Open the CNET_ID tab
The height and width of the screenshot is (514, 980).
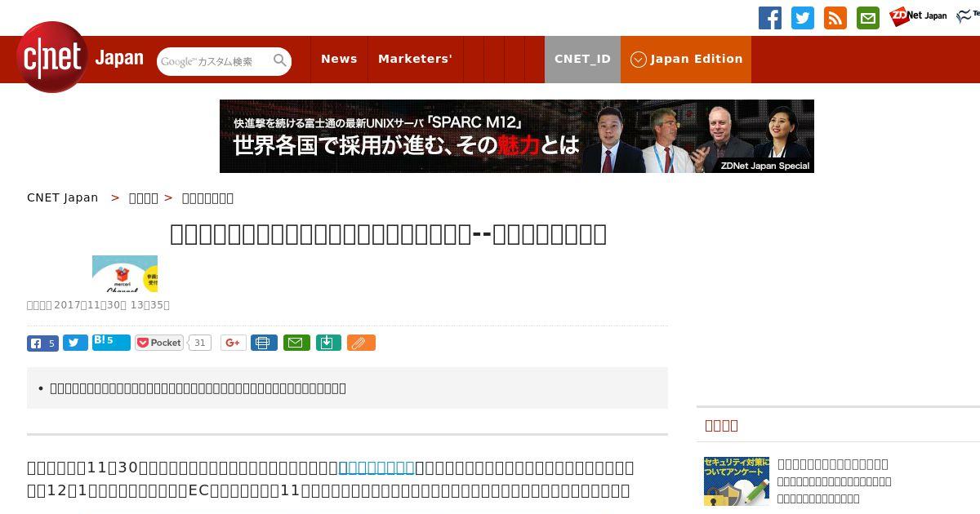tap(582, 59)
